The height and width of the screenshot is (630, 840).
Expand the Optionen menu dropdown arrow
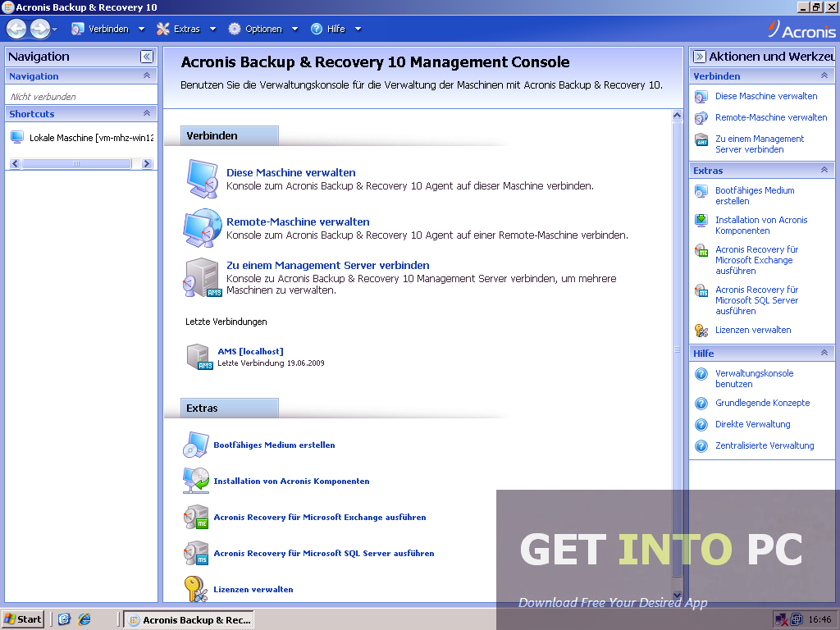tap(294, 29)
